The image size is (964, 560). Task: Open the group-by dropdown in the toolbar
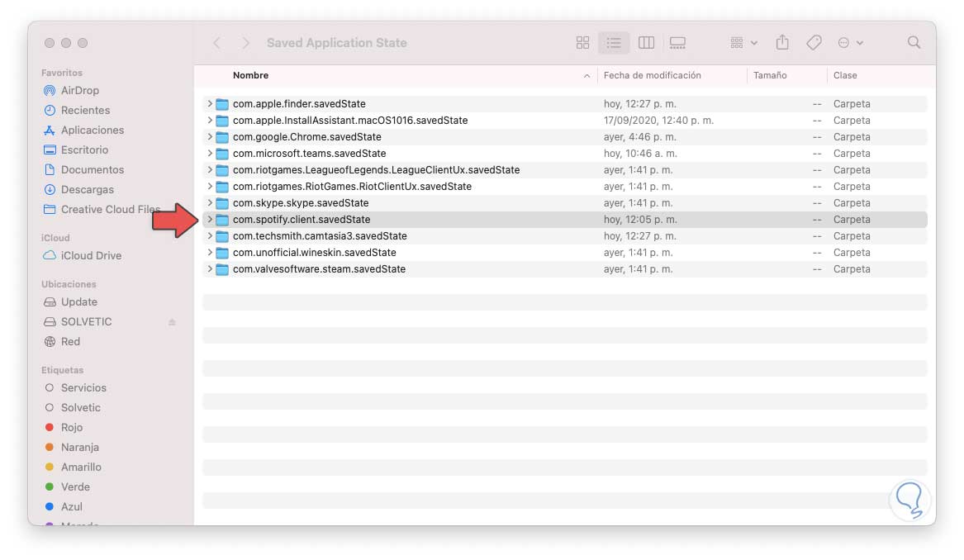pos(741,42)
